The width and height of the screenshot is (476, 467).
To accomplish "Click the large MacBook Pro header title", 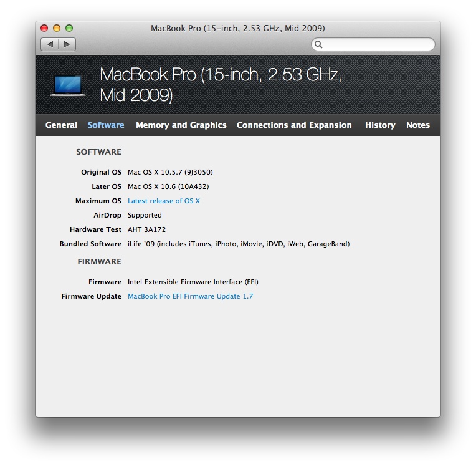I will [221, 85].
